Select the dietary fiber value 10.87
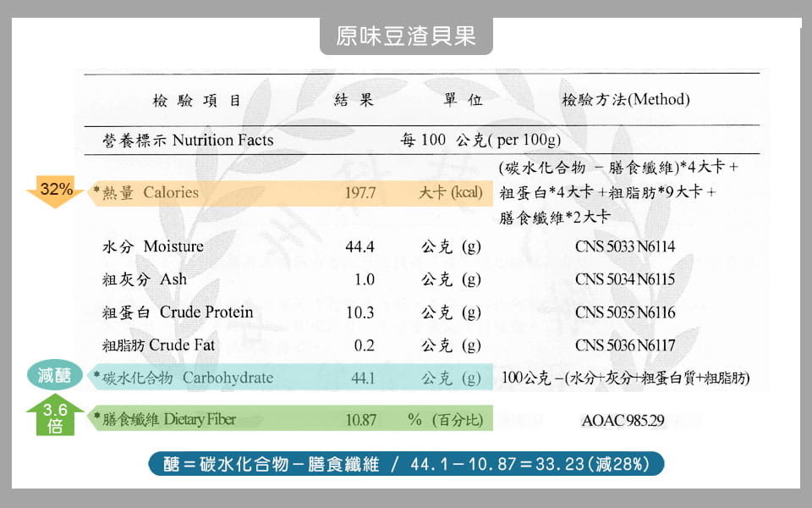The image size is (812, 508). point(361,419)
